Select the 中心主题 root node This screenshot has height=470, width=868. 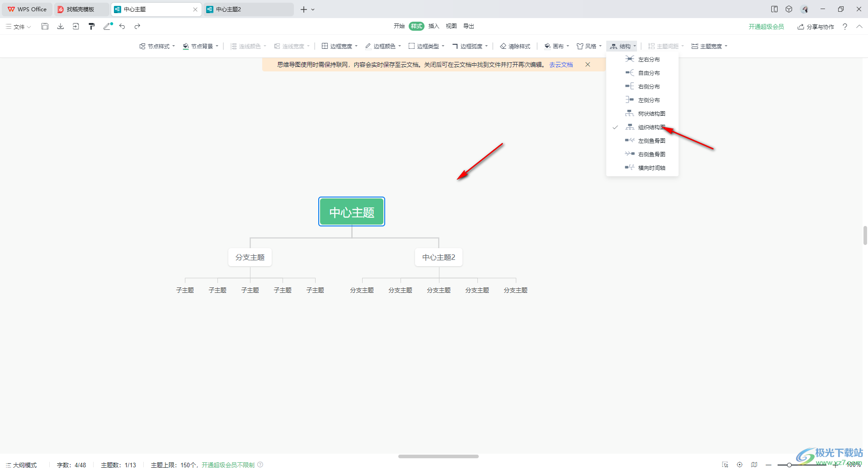(352, 211)
